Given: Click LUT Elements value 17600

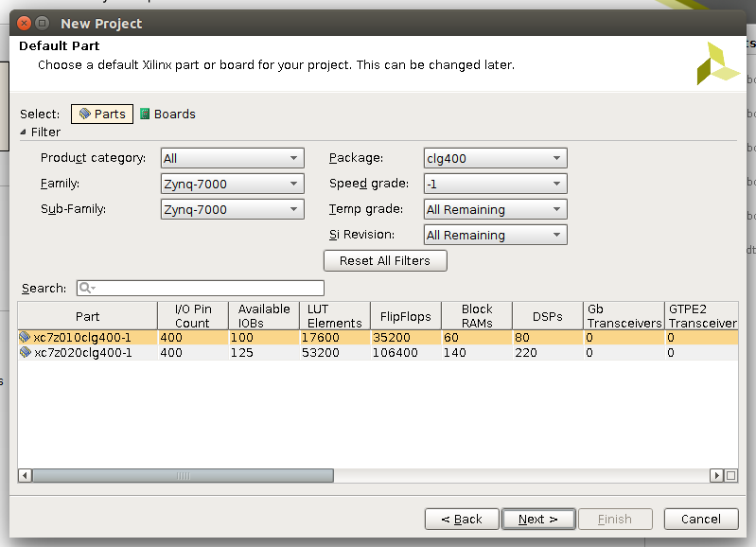Looking at the screenshot, I should [321, 337].
